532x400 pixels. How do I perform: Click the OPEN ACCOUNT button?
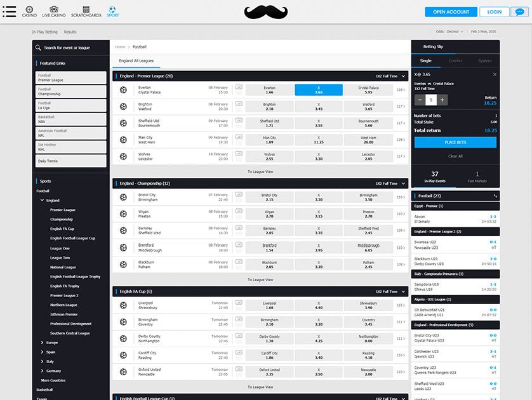click(x=451, y=12)
